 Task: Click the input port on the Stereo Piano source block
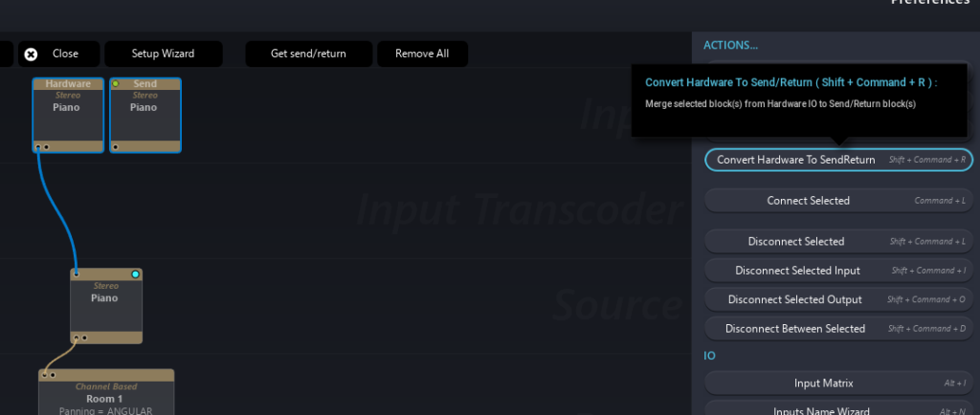(77, 274)
